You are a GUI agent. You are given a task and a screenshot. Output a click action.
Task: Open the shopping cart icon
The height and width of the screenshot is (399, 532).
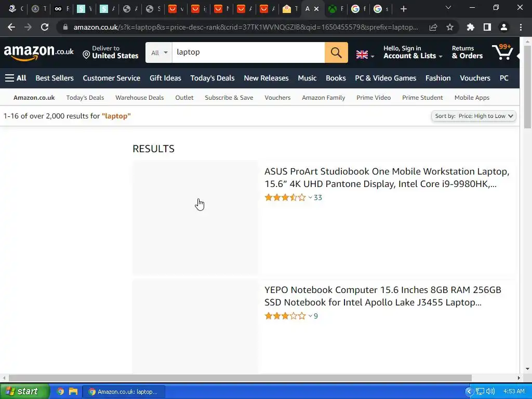(x=502, y=52)
